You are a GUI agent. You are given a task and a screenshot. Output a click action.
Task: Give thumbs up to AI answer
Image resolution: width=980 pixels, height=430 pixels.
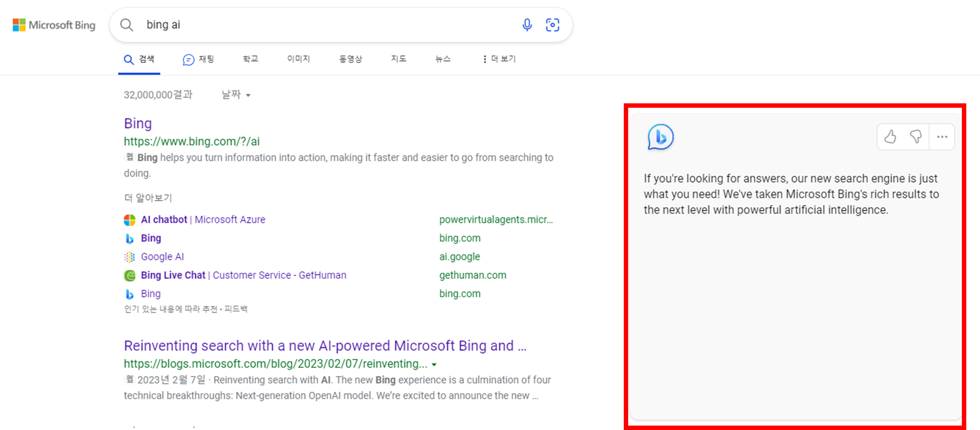(890, 137)
